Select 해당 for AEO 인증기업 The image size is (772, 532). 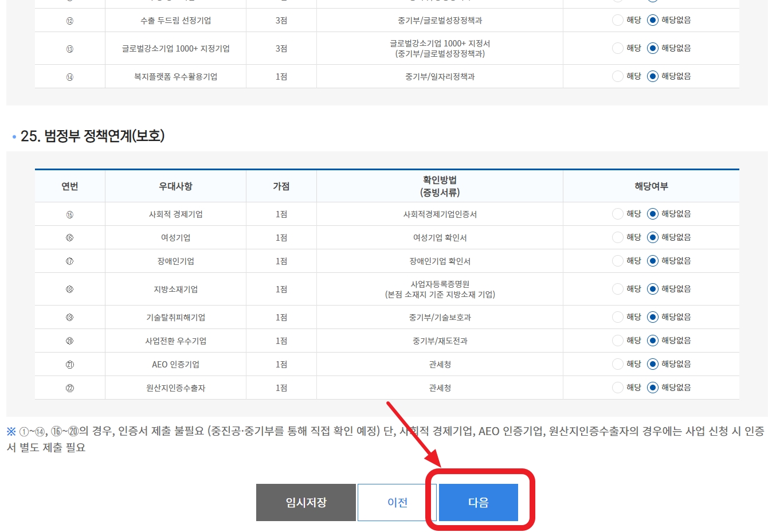click(x=618, y=364)
